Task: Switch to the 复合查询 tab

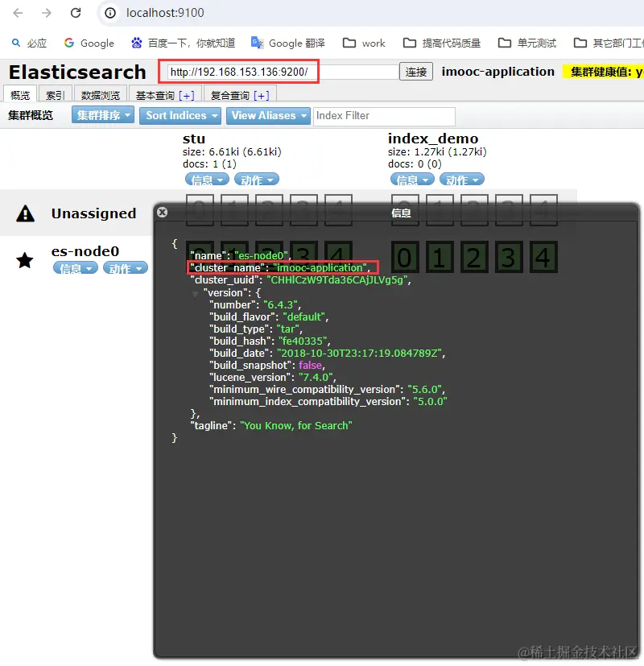Action: tap(229, 95)
